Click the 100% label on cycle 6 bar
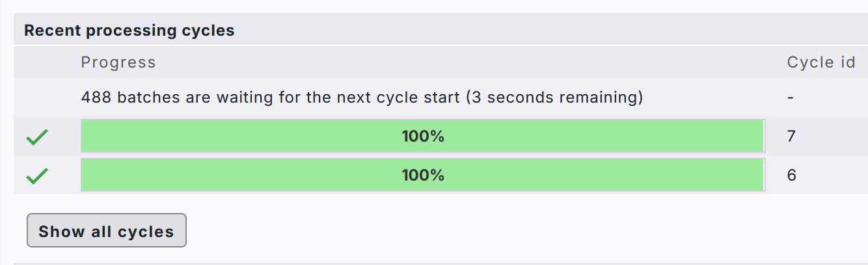 (423, 175)
